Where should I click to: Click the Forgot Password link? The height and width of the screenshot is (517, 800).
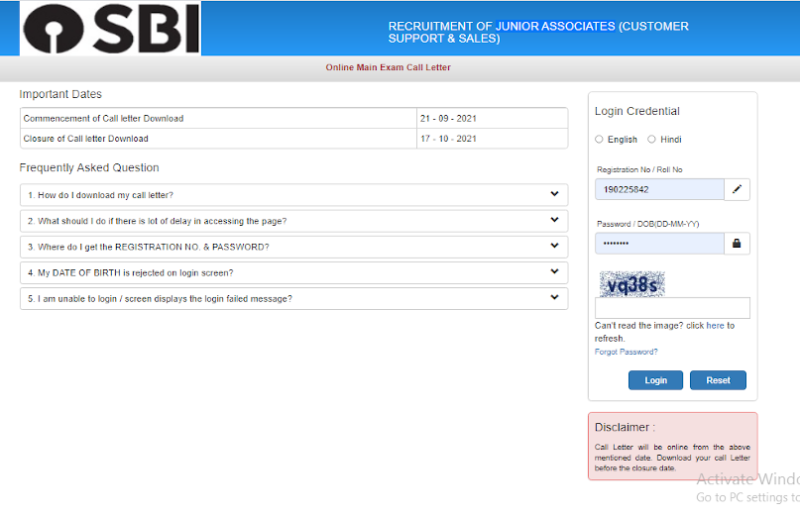pyautogui.click(x=626, y=352)
